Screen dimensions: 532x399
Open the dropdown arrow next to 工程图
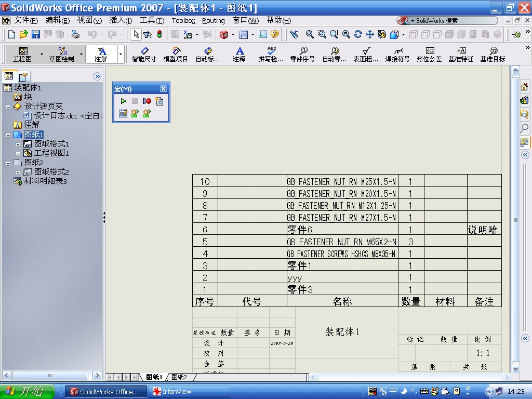[42, 54]
